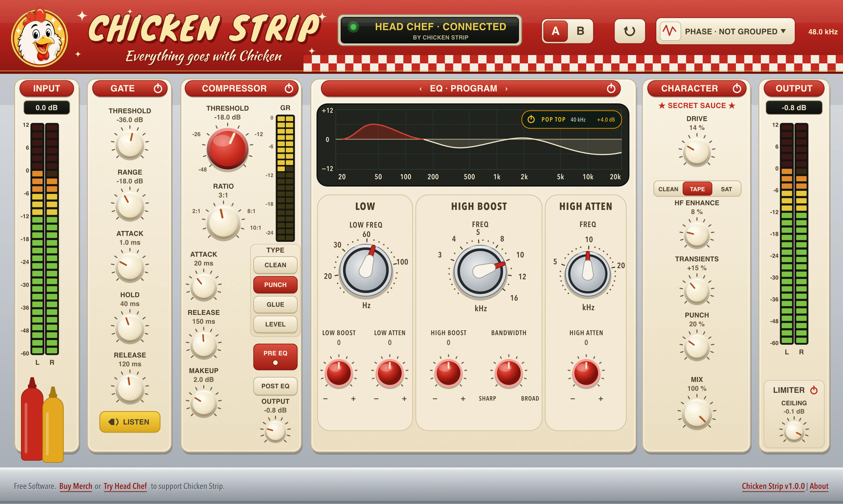Click the High Boost red gain knob
The height and width of the screenshot is (504, 843).
coord(448,373)
